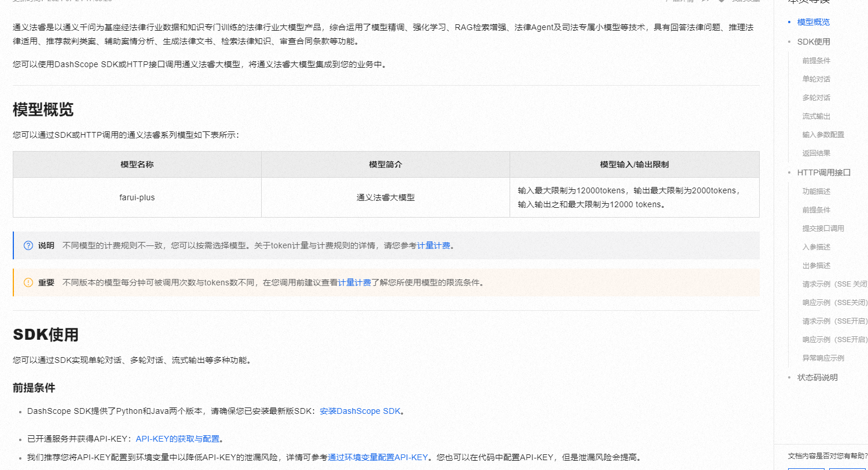Image resolution: width=868 pixels, height=470 pixels.
Task: Click the 通义法睿大模型 table cell
Action: (x=386, y=197)
